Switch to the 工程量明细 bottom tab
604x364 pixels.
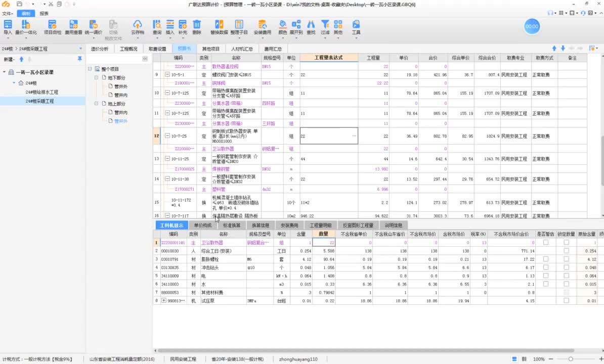tap(321, 225)
